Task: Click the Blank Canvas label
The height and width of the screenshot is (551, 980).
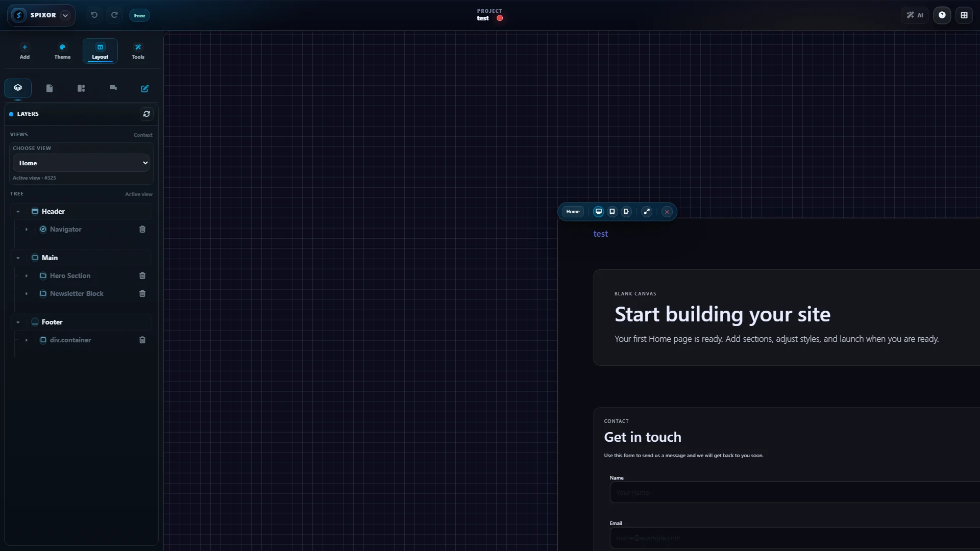Action: (635, 294)
